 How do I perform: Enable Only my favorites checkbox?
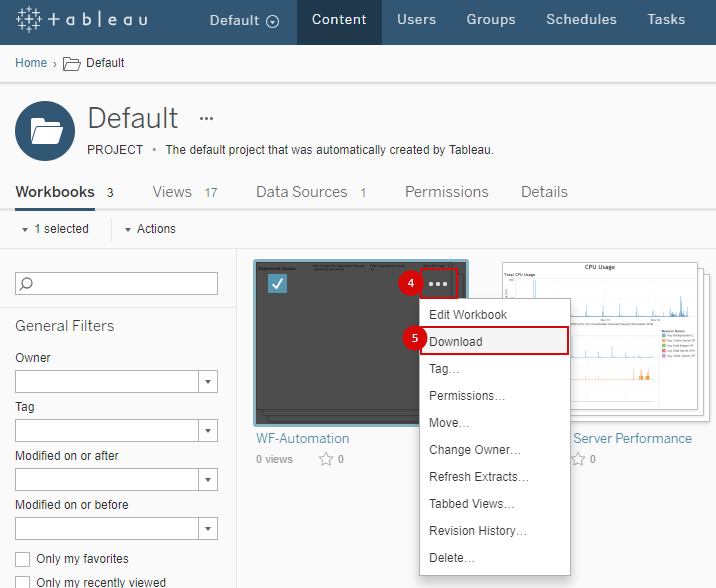point(22,559)
